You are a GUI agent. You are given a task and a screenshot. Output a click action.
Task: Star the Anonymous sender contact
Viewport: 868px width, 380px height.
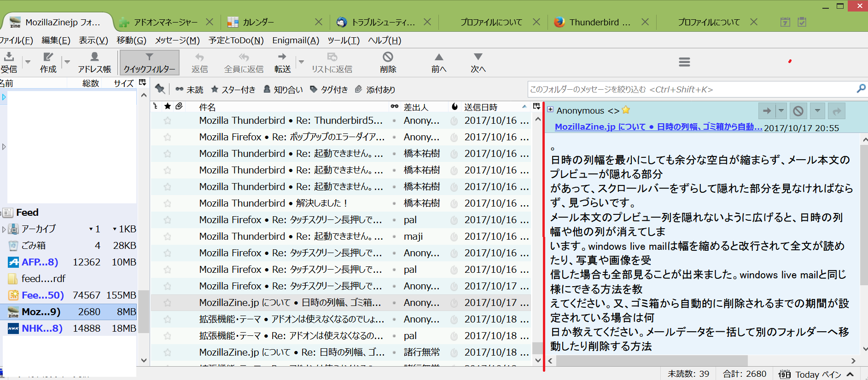pyautogui.click(x=626, y=110)
